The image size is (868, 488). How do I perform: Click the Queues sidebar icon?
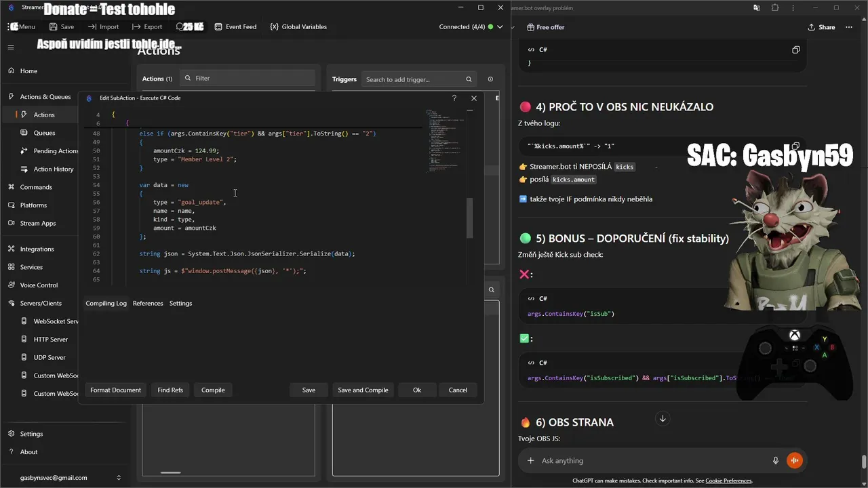tap(24, 134)
